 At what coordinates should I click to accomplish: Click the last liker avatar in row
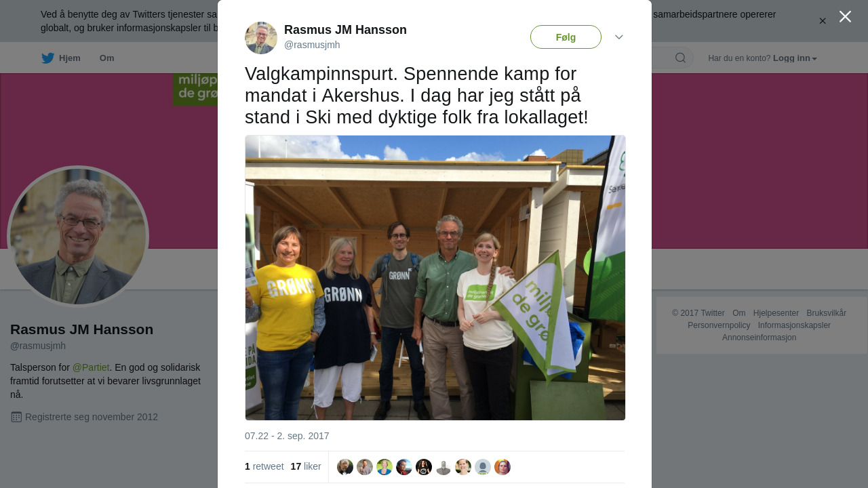(x=502, y=467)
